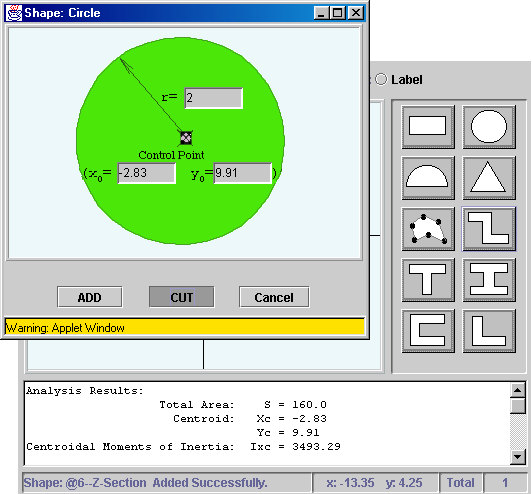532x494 pixels.
Task: Choose the C-channel shape icon
Action: point(428,331)
